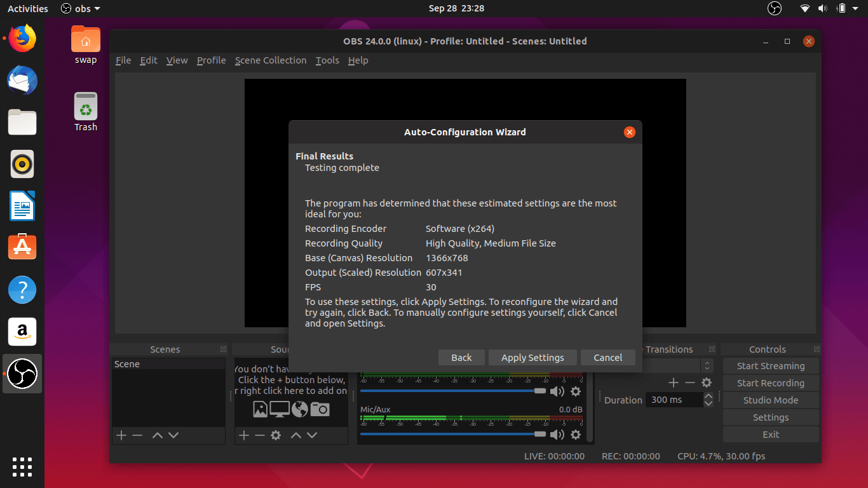Open the Edit menu
The image size is (868, 488).
point(149,60)
